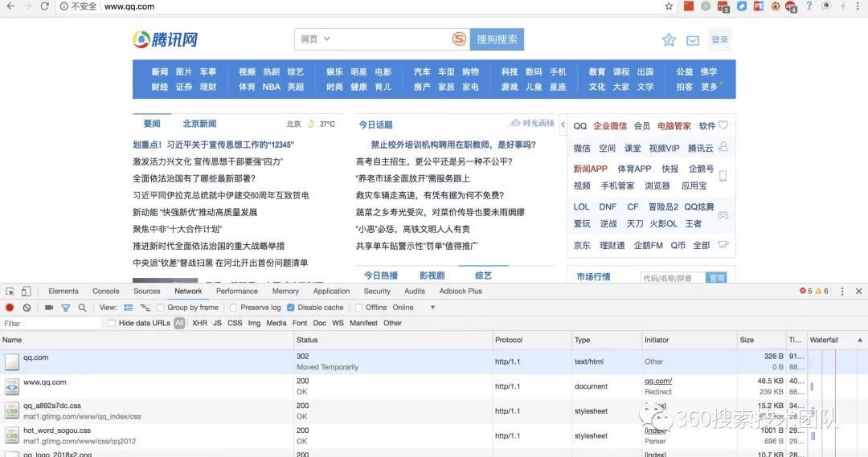Select the All filter type
Viewport: 868px width, 457px height.
179,323
